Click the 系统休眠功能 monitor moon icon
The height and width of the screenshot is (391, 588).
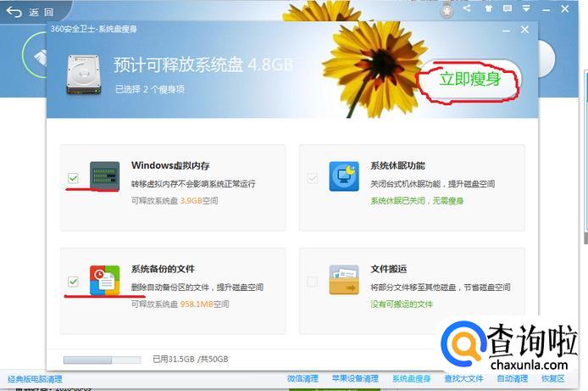pyautogui.click(x=344, y=176)
